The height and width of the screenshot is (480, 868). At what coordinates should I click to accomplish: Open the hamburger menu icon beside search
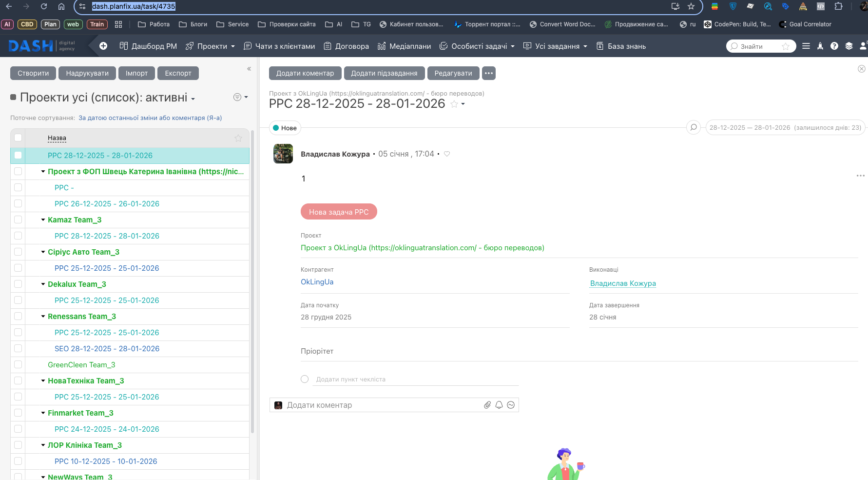(x=806, y=46)
